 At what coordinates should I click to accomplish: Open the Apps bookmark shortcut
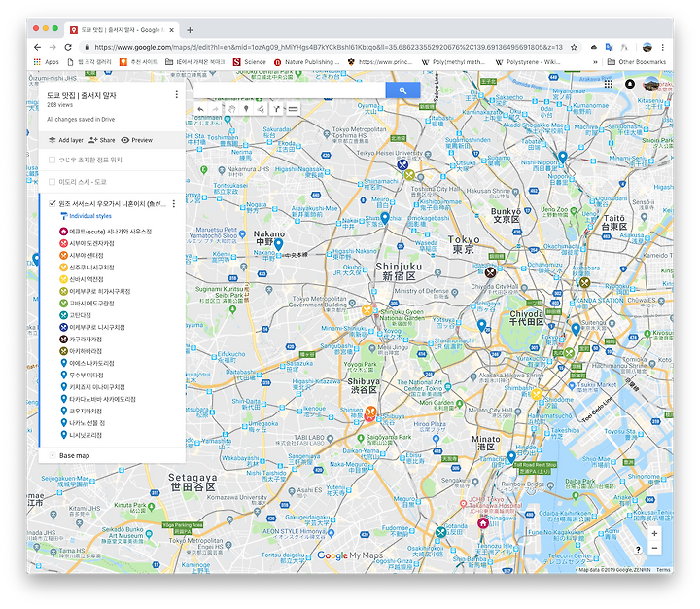click(x=47, y=62)
